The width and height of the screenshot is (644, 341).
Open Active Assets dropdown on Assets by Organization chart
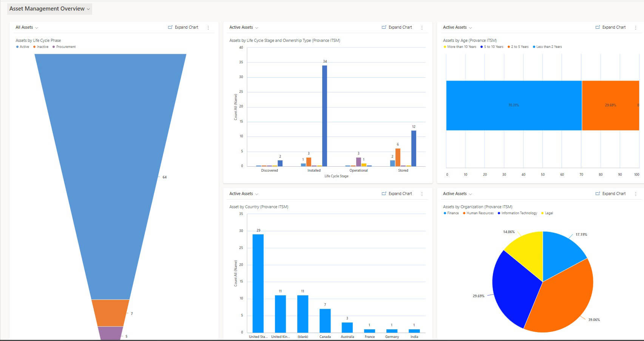(x=457, y=194)
